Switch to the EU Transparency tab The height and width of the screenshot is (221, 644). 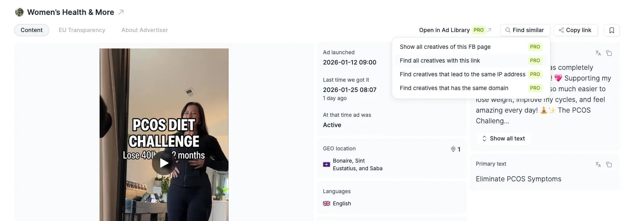(x=82, y=30)
